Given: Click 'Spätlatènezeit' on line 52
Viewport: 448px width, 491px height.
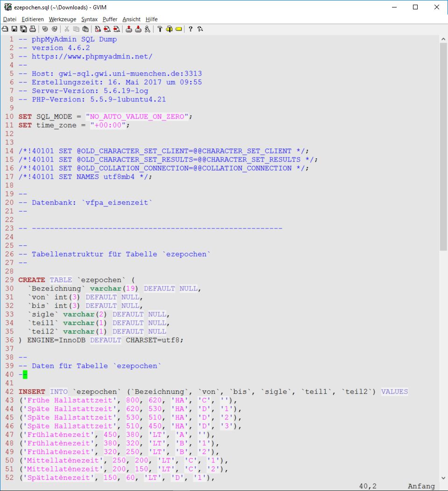Looking at the screenshot, I should [x=58, y=477].
